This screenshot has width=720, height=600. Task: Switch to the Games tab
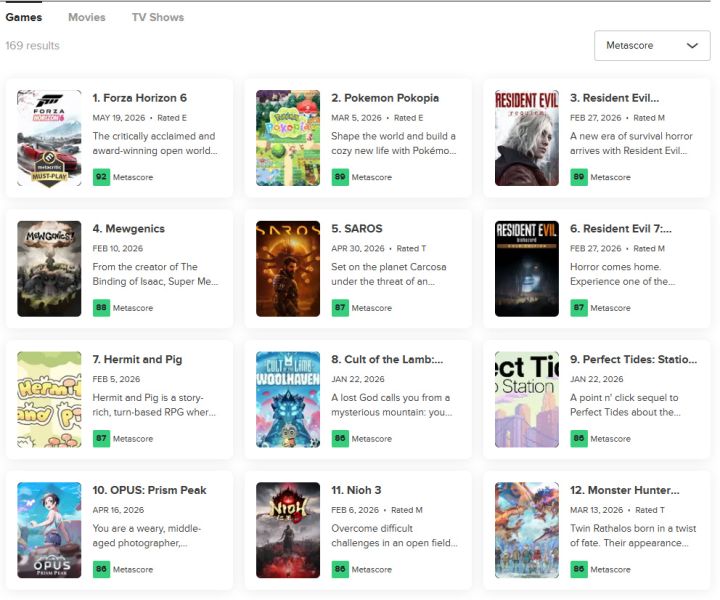24,17
